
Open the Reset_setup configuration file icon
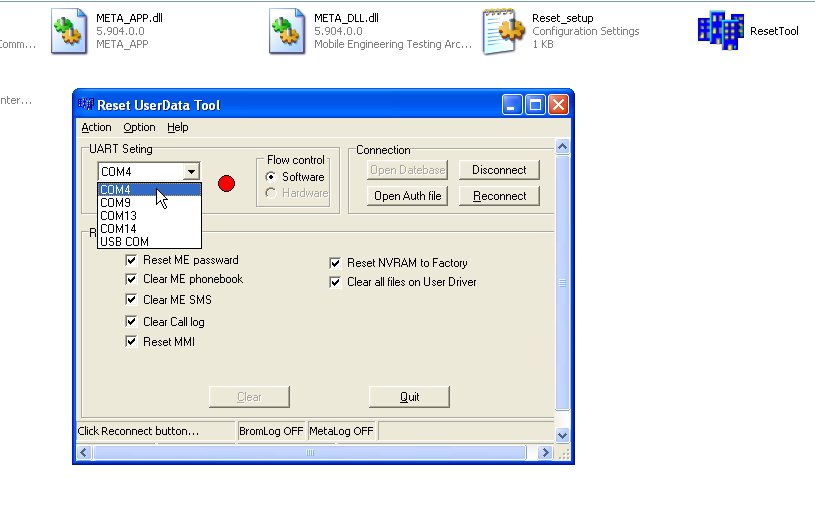(x=504, y=31)
